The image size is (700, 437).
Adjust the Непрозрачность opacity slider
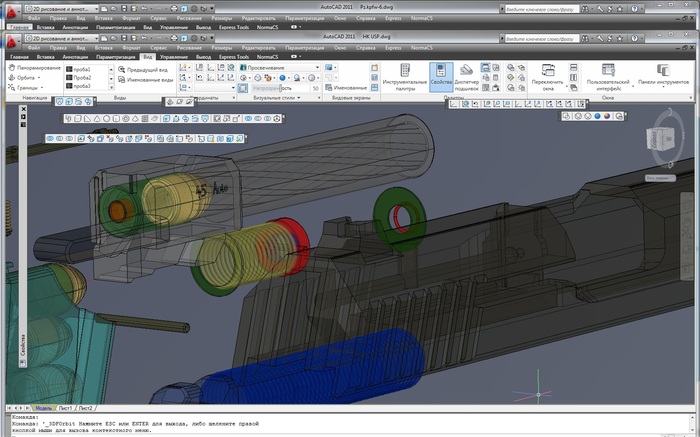tap(280, 88)
